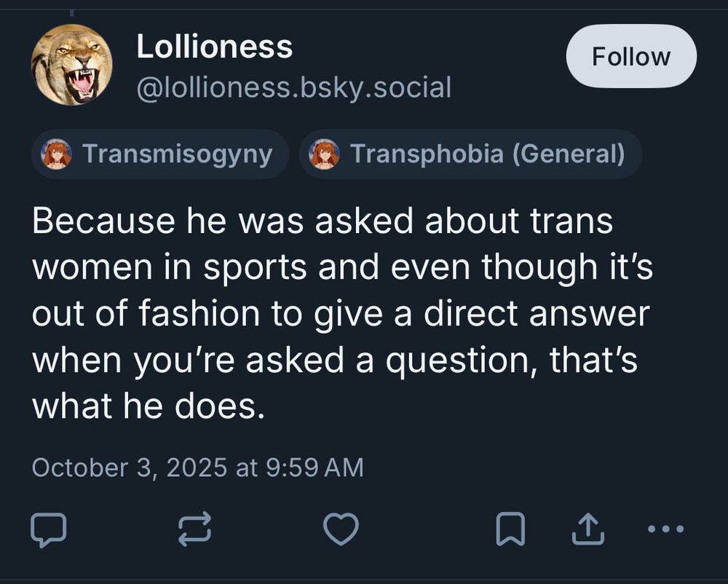The height and width of the screenshot is (584, 728).
Task: Open the share icon
Action: pos(588,529)
